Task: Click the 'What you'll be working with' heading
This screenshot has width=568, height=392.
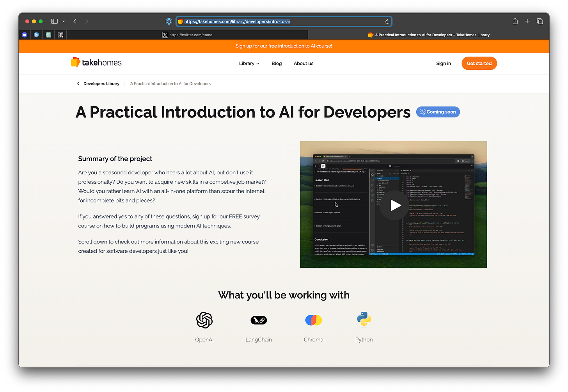Action: click(x=284, y=295)
